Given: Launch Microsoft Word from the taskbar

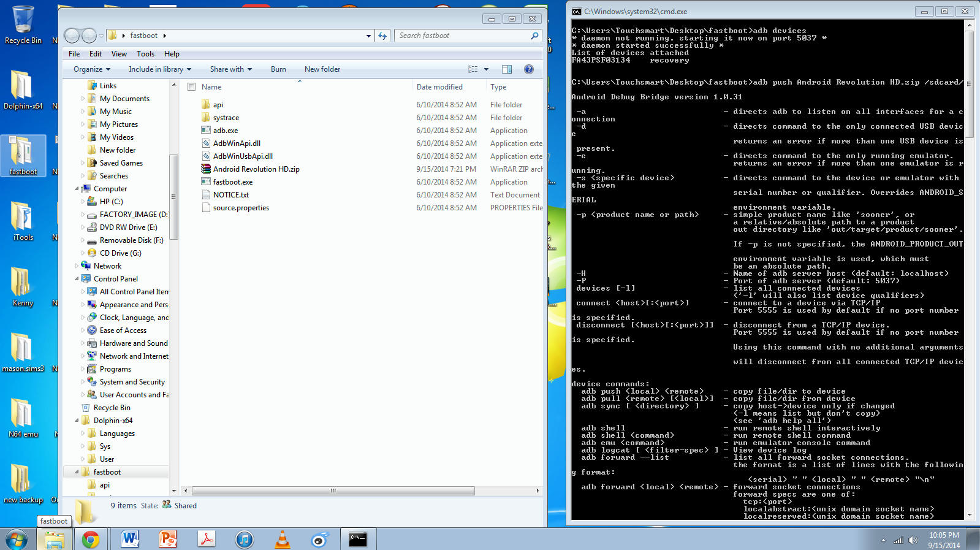Looking at the screenshot, I should (x=129, y=540).
